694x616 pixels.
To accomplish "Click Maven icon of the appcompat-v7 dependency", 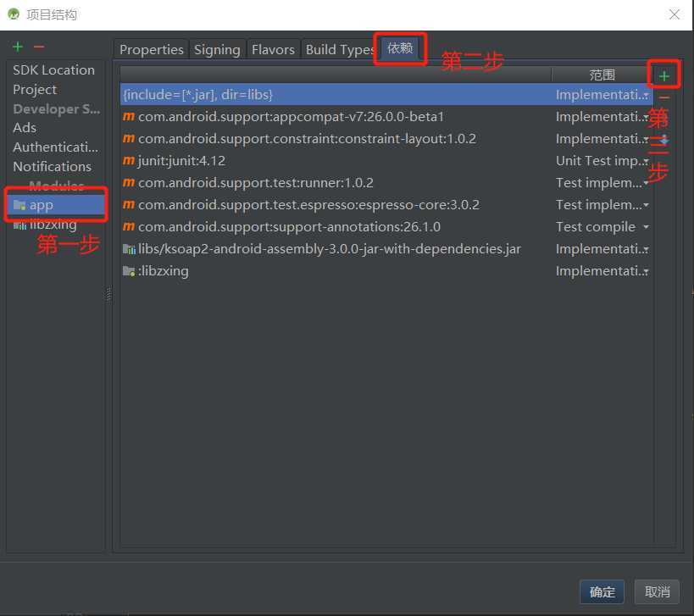I will click(128, 116).
